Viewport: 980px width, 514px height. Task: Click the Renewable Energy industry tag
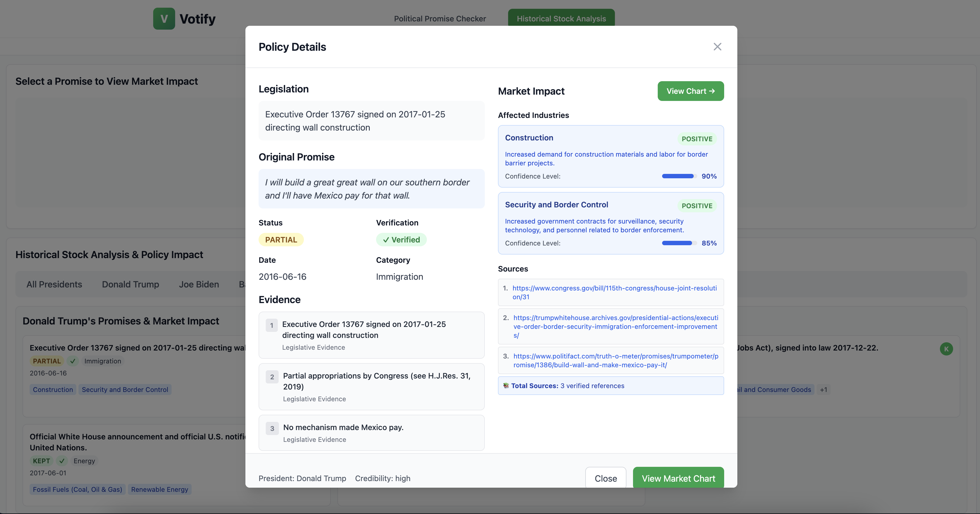(159, 490)
